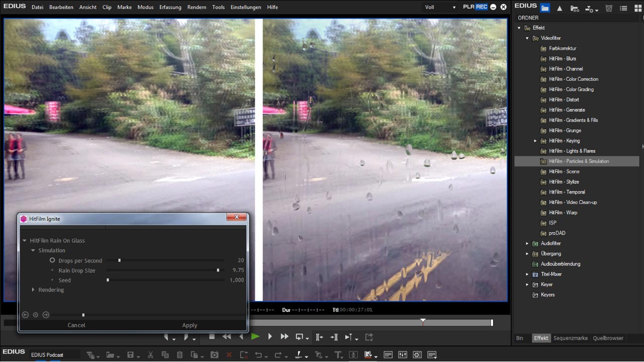644x362 pixels.
Task: Click the up-arrow parent folder icon
Action: click(559, 8)
